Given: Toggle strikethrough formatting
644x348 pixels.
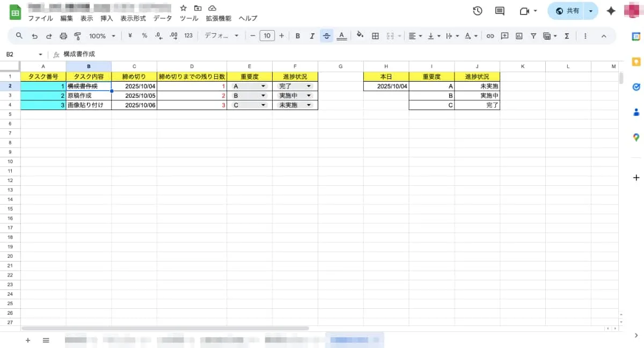Looking at the screenshot, I should (x=326, y=35).
